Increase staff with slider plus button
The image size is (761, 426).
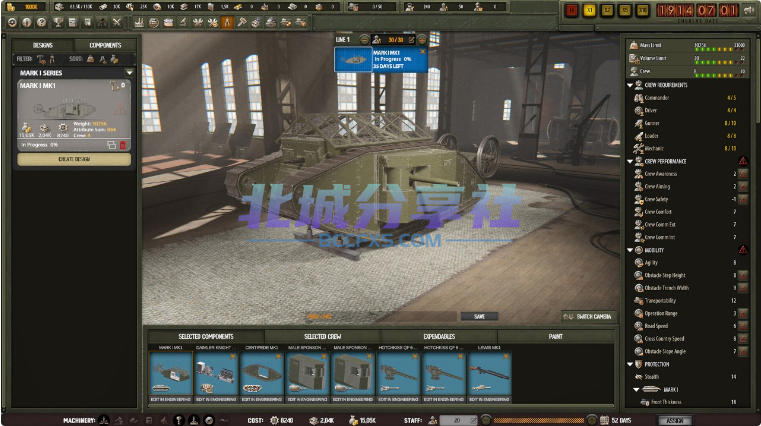pyautogui.click(x=591, y=421)
